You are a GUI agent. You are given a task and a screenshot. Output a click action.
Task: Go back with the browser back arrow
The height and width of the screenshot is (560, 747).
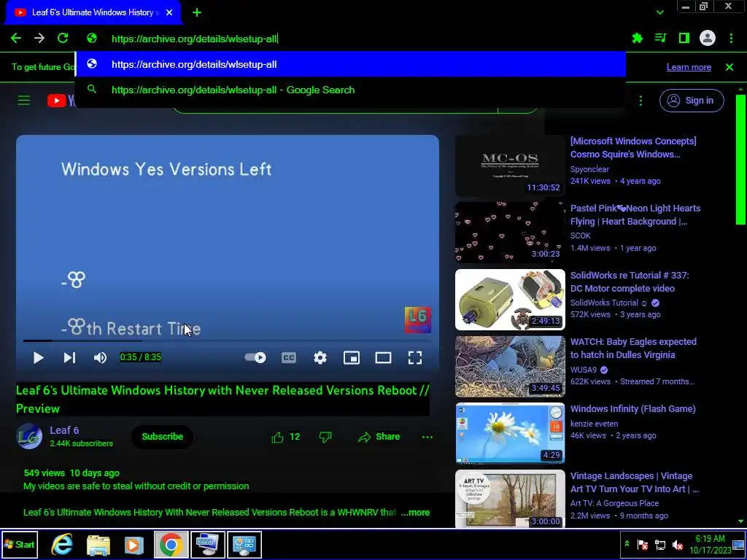pyautogui.click(x=16, y=38)
